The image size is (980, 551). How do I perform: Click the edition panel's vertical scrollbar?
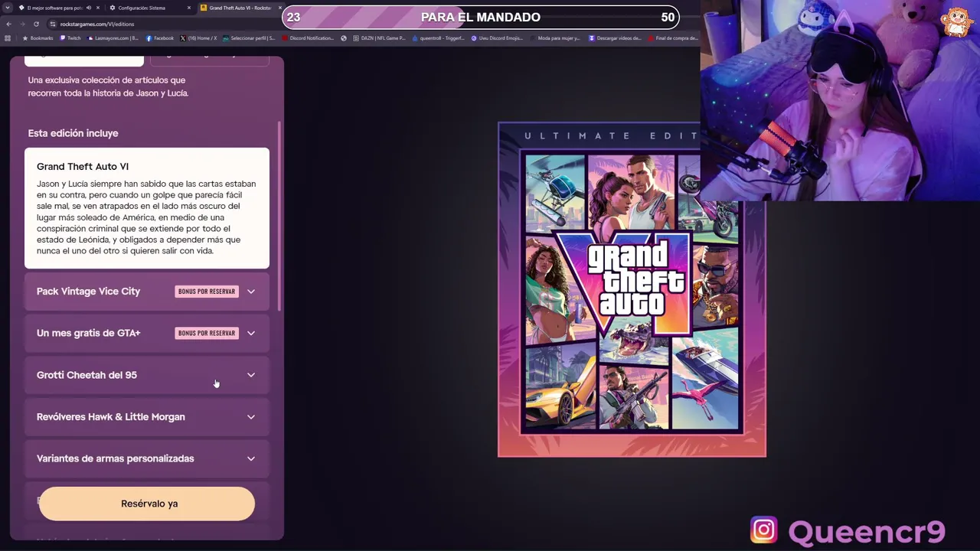(x=279, y=217)
